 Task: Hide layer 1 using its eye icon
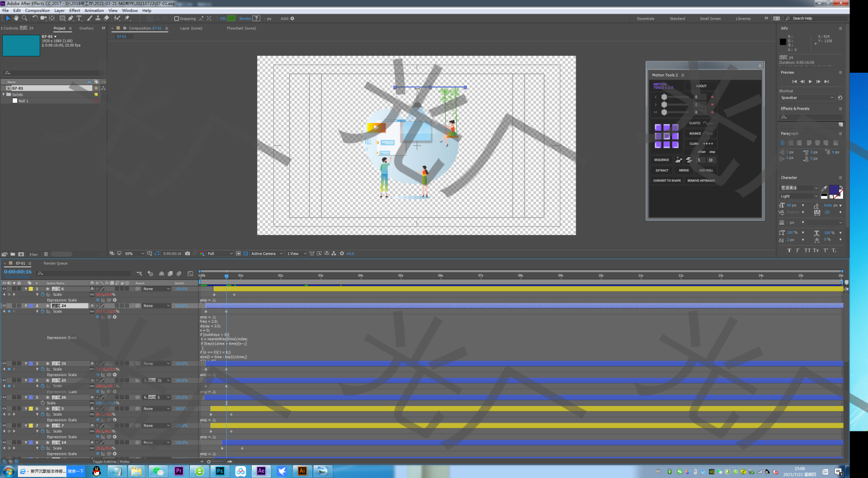coord(4,289)
